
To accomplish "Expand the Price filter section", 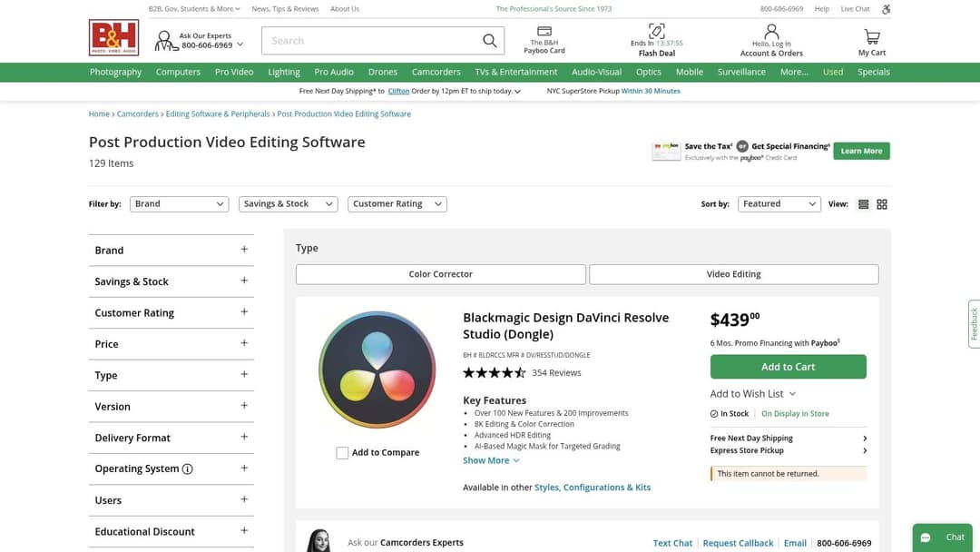I will (x=171, y=344).
